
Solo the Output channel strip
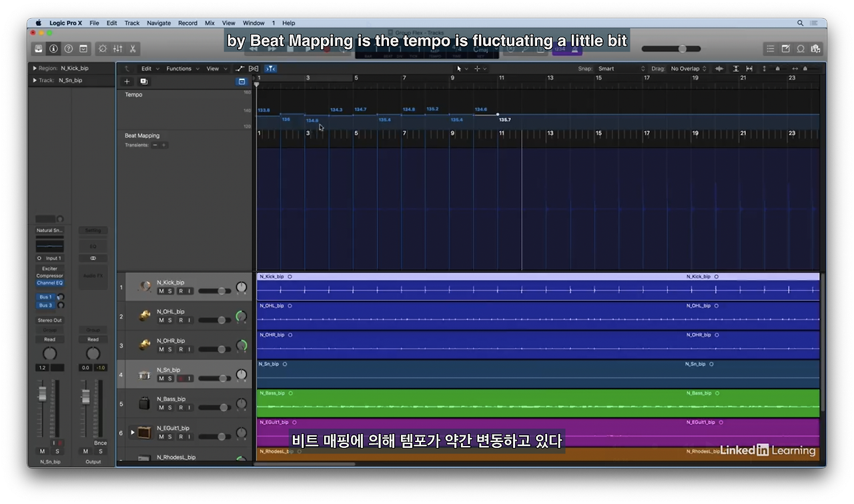(x=101, y=451)
